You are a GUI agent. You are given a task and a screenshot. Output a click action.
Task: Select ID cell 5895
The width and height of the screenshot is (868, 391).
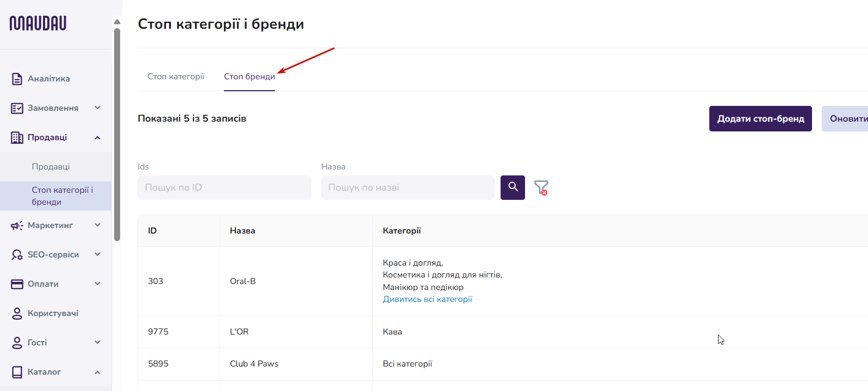tap(158, 364)
